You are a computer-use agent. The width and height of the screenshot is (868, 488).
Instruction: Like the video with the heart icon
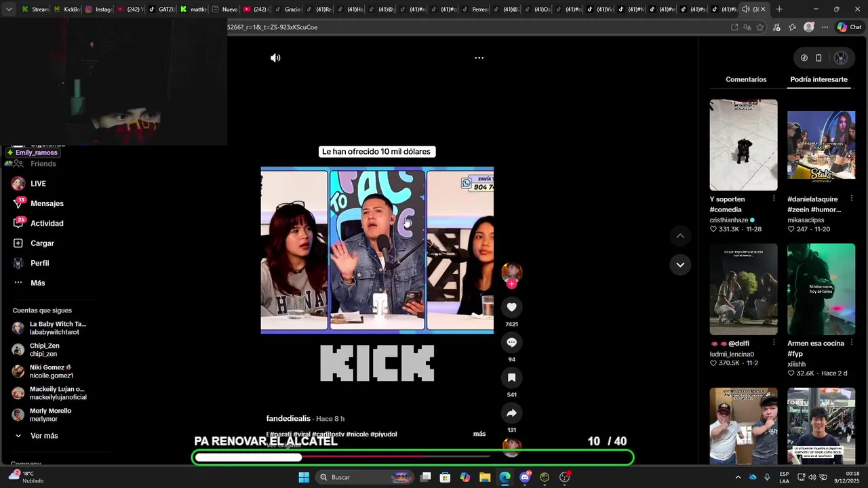[x=511, y=307]
